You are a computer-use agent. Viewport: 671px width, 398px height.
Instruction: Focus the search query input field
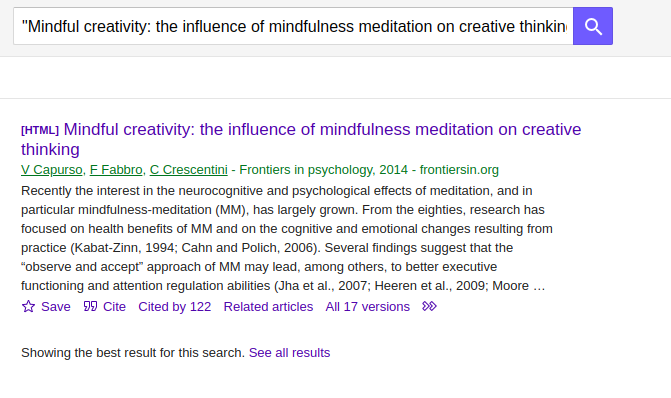(293, 26)
